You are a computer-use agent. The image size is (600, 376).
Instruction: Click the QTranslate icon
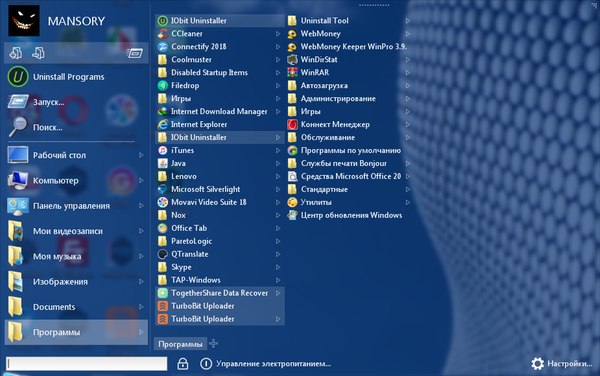[163, 254]
